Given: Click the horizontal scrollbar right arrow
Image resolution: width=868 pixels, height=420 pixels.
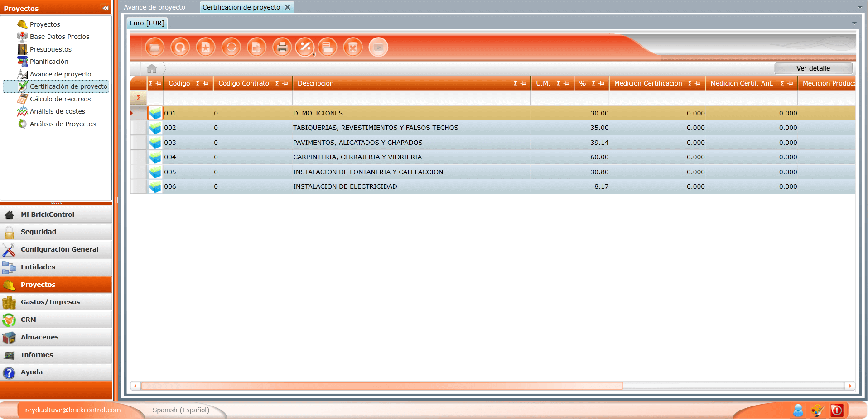Looking at the screenshot, I should click(850, 386).
